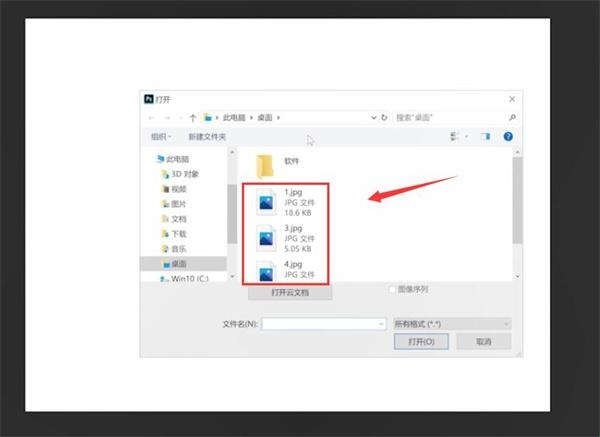
Task: Open the 所有格式 file type dropdown
Action: point(452,324)
